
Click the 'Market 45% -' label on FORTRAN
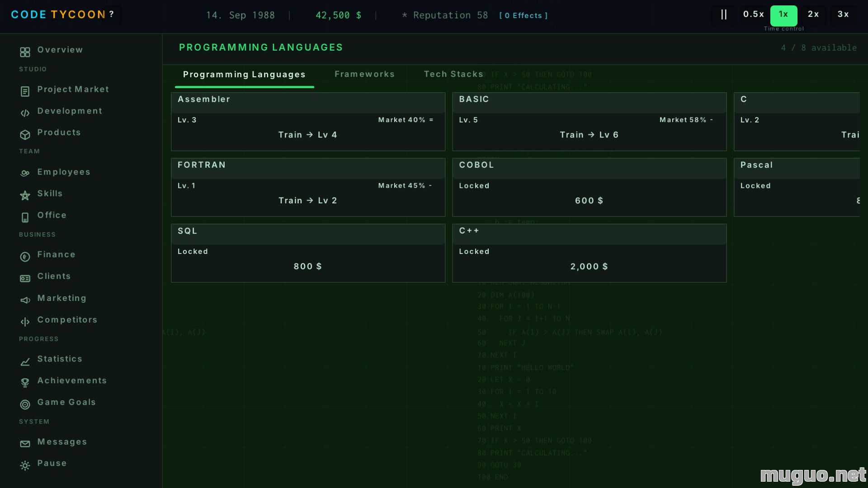click(x=405, y=186)
